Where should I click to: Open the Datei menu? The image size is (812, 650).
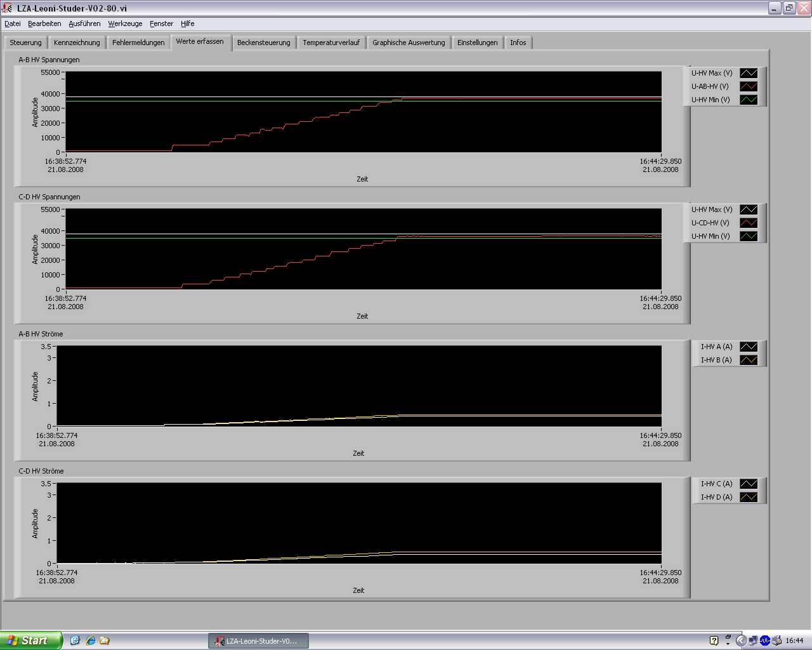(13, 23)
